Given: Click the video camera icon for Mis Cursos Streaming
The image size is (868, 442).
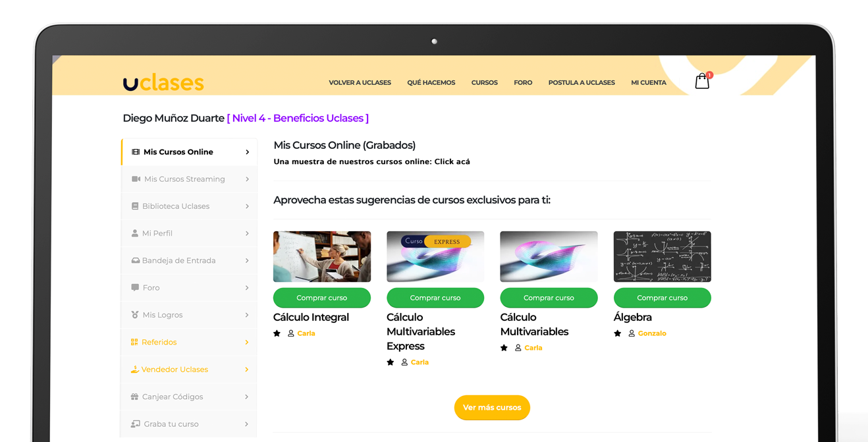Looking at the screenshot, I should click(x=136, y=179).
